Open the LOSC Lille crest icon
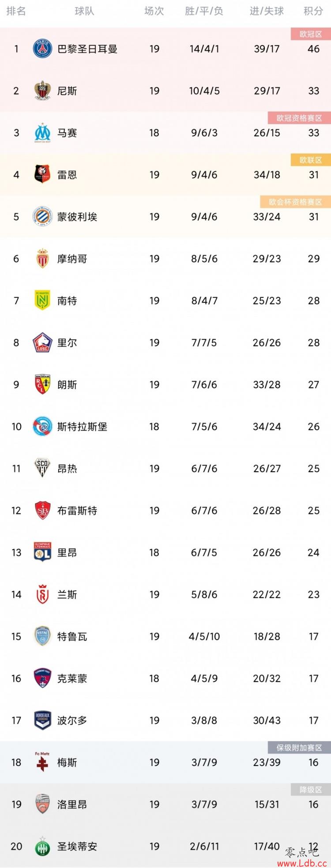This screenshot has height=868, width=331. point(42,342)
